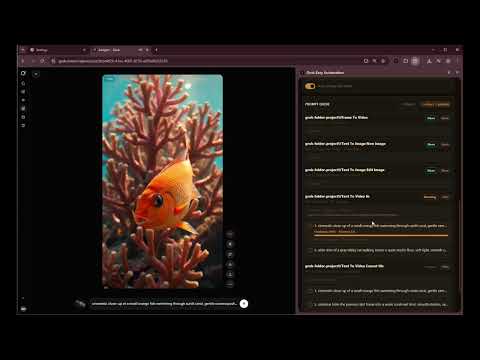Click the rightmost button on Text To Video Extend 10s

pos(445,267)
